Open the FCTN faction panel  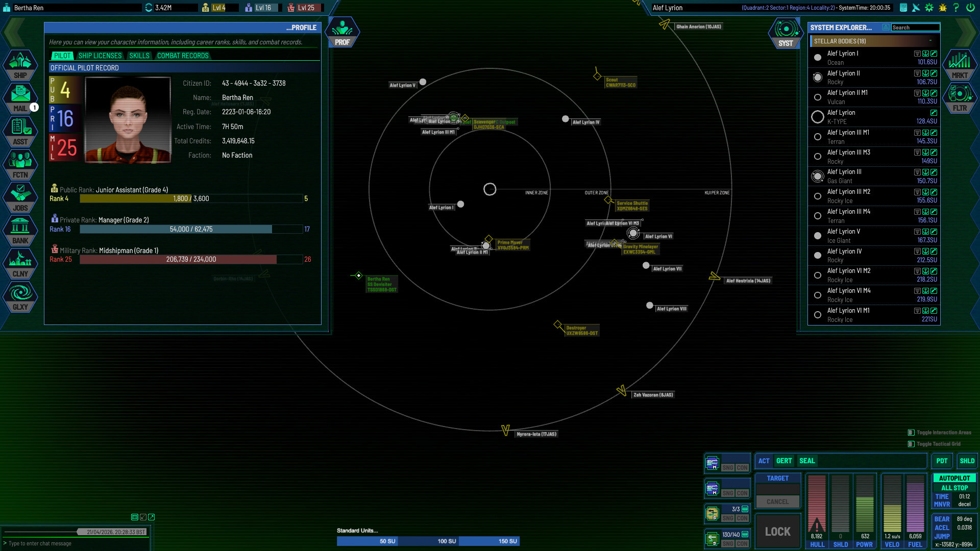click(x=20, y=164)
